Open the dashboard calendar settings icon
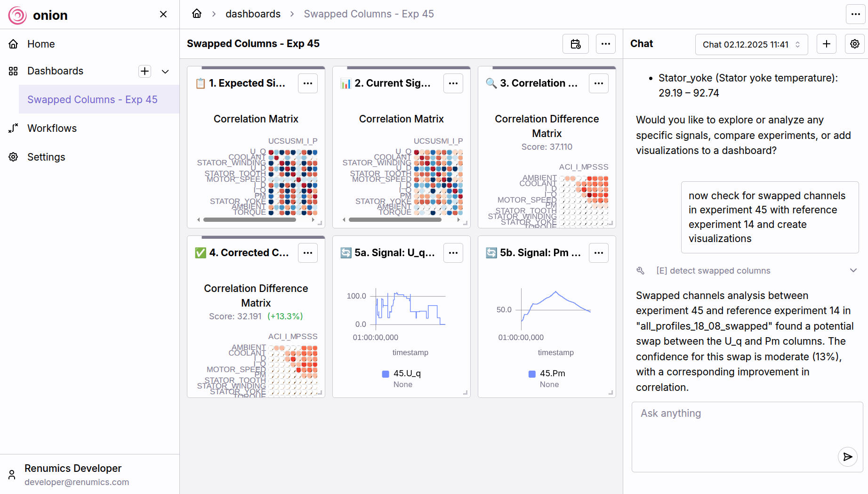The height and width of the screenshot is (494, 868). click(575, 44)
